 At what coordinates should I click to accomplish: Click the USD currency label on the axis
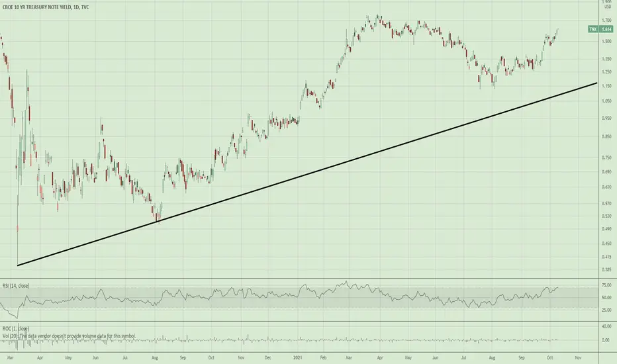(x=608, y=7)
